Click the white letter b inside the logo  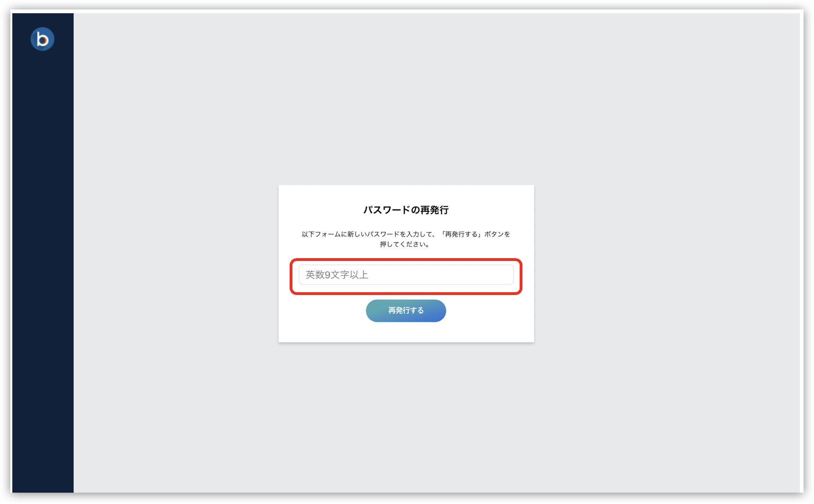[43, 39]
